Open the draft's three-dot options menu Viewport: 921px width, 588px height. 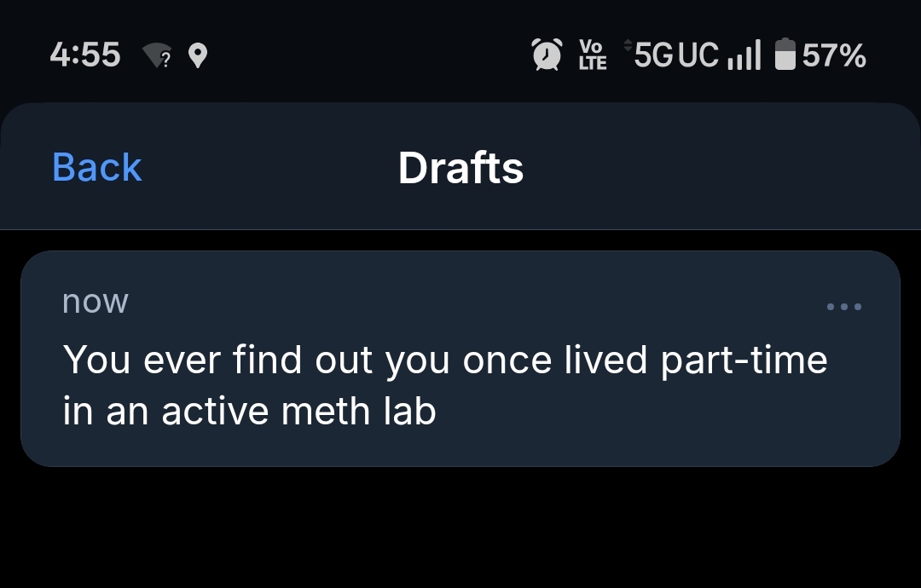844,307
